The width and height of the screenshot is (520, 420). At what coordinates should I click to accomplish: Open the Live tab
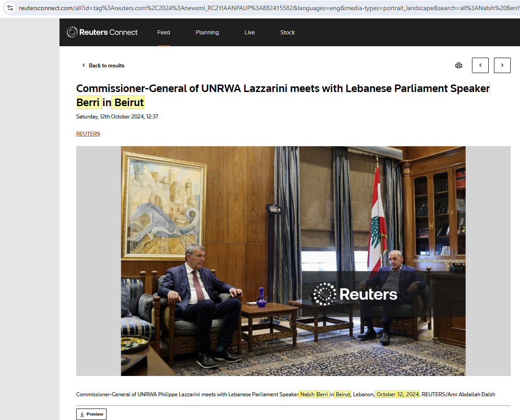(249, 32)
